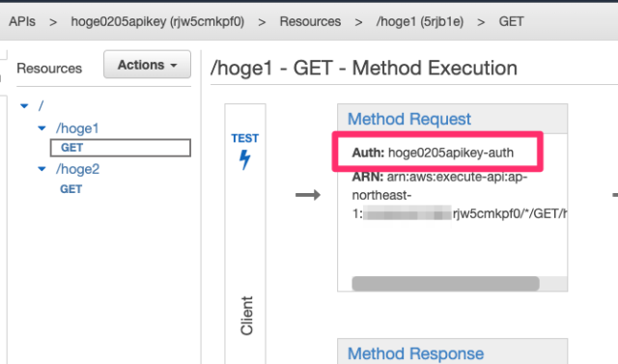
Task: Go to APIs in breadcrumb
Action: [22, 21]
